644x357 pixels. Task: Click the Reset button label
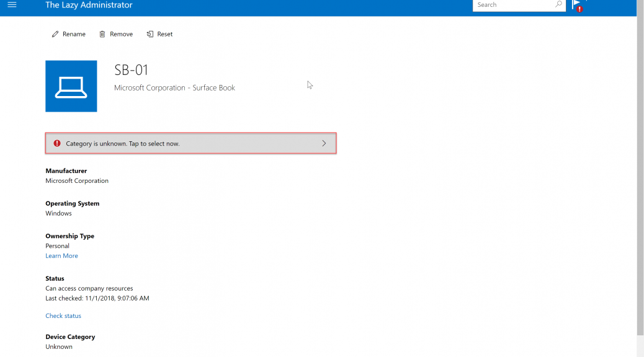pyautogui.click(x=164, y=34)
